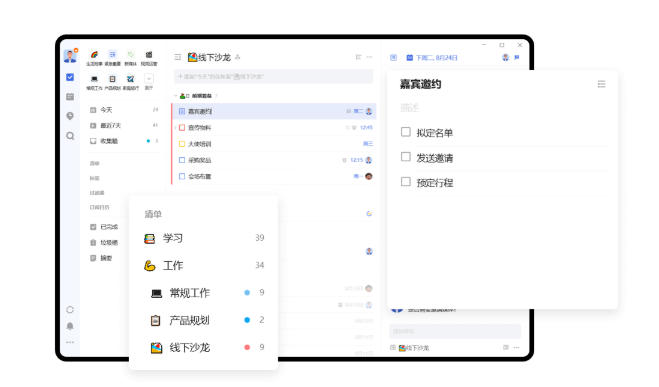The image size is (659, 387).
Task: Focus the comment input box
Action: [455, 332]
